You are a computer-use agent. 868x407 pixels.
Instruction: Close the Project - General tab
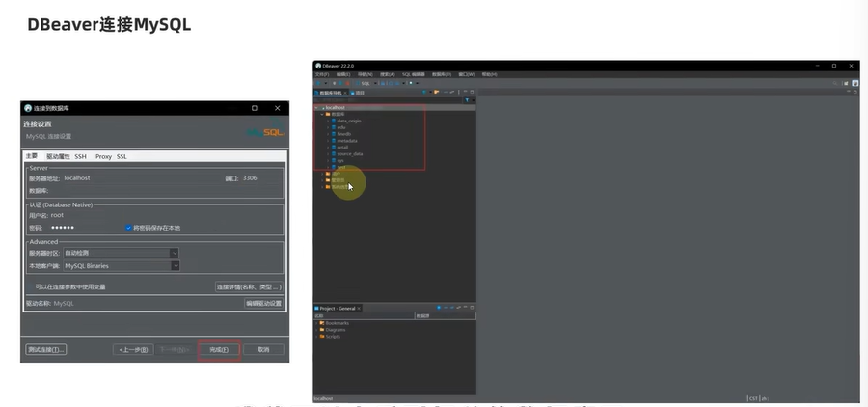359,309
